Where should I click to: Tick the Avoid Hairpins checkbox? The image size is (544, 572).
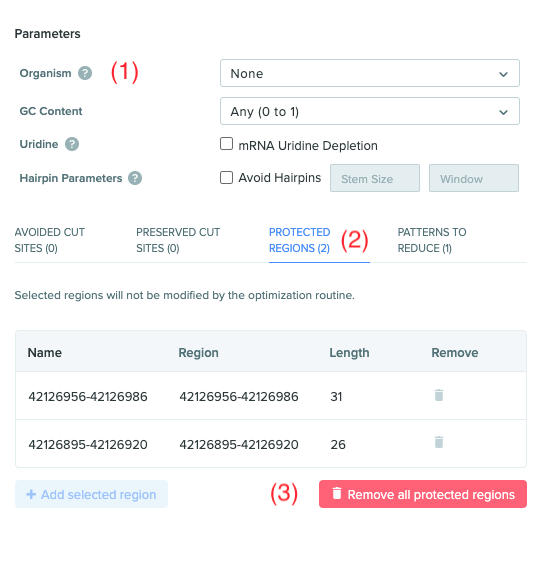tap(226, 178)
